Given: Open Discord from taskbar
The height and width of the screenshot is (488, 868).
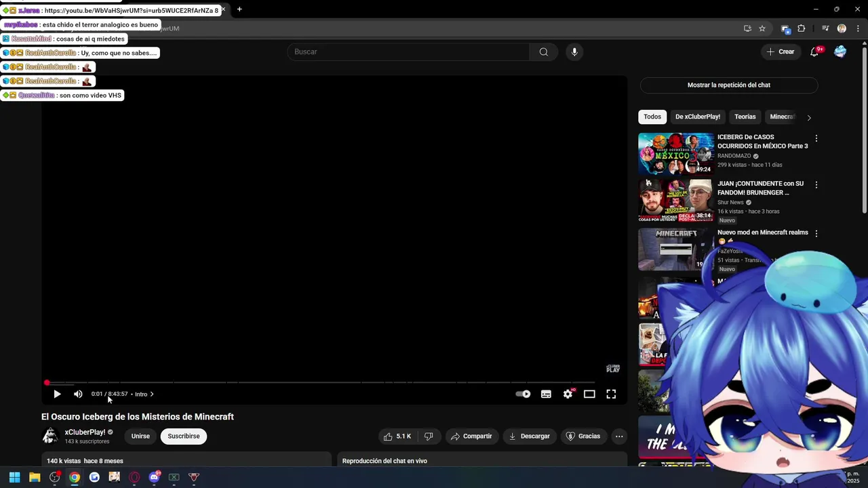Looking at the screenshot, I should coord(154,477).
